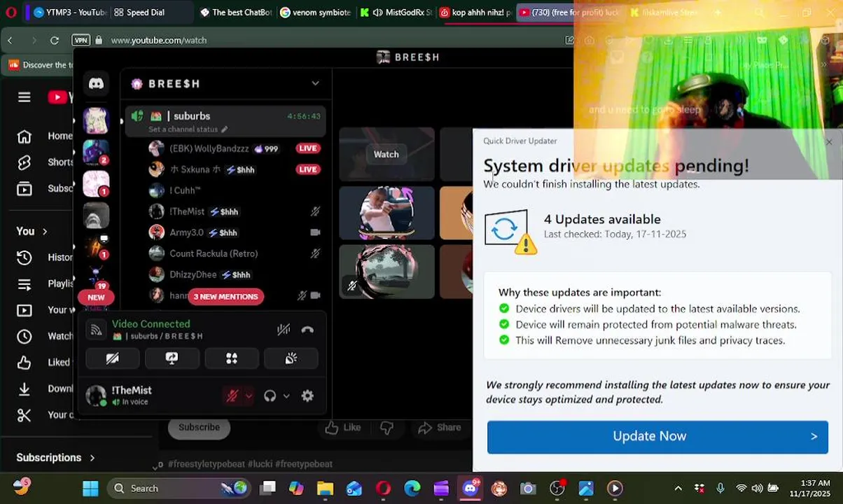843x504 pixels.
Task: Toggle Opera VPN badge in address bar
Action: [81, 40]
